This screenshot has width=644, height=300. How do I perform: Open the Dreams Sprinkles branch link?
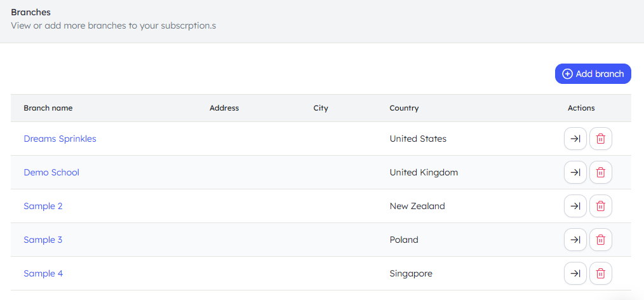pos(60,139)
